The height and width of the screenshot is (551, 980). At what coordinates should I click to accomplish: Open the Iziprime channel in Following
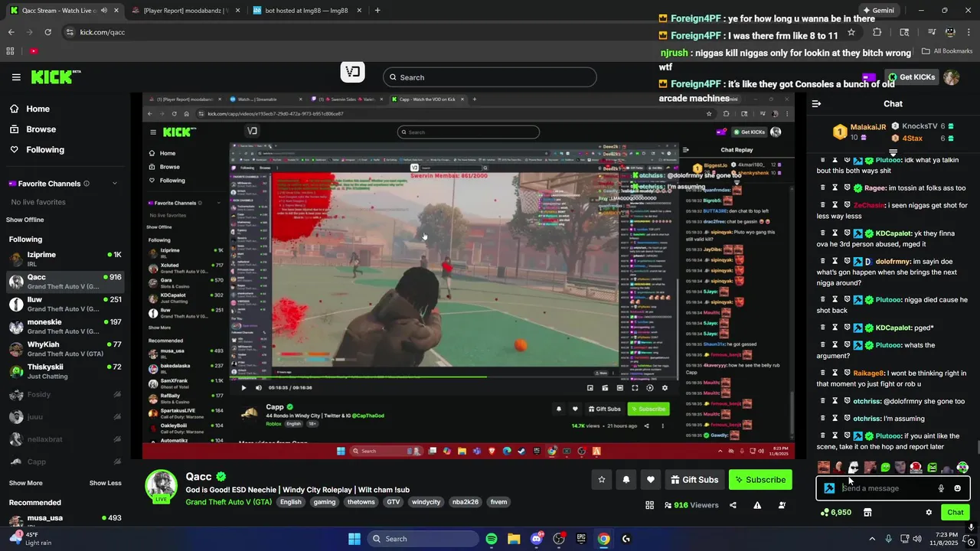coord(65,259)
